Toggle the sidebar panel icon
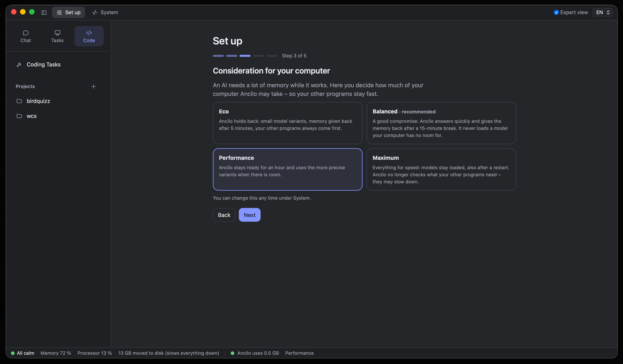The image size is (623, 364). coord(44,12)
